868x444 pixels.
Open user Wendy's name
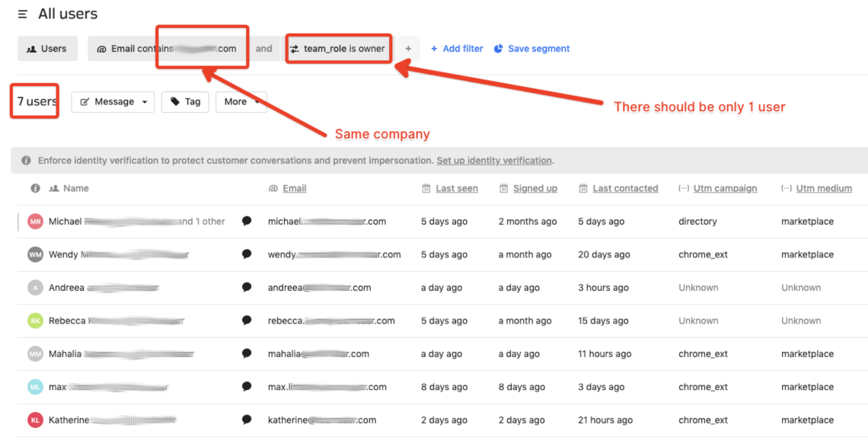coord(119,254)
